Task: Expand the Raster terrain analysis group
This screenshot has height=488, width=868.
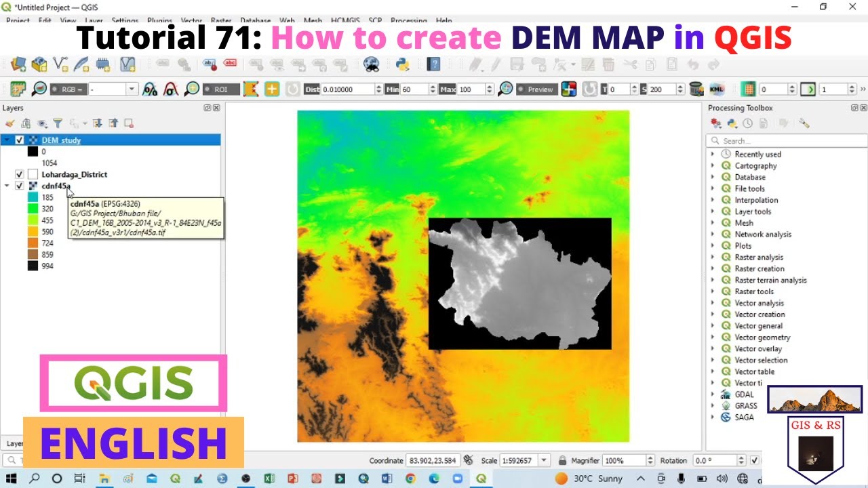Action: (713, 280)
